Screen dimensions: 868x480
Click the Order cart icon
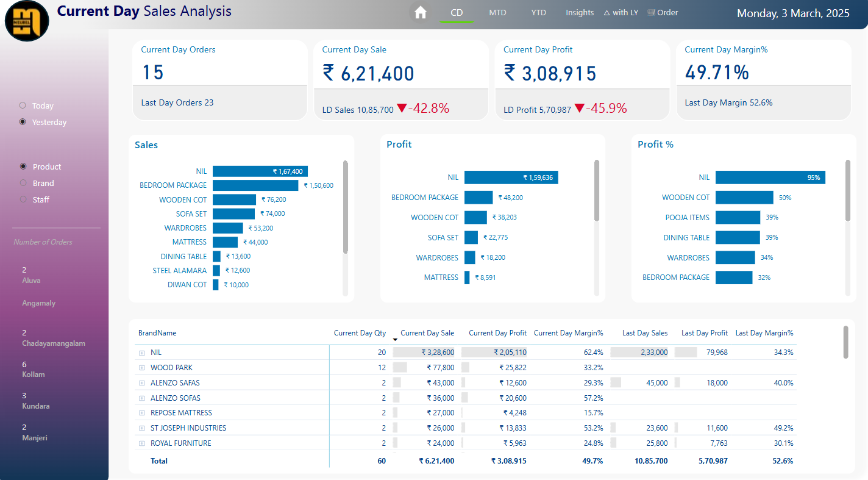point(652,12)
